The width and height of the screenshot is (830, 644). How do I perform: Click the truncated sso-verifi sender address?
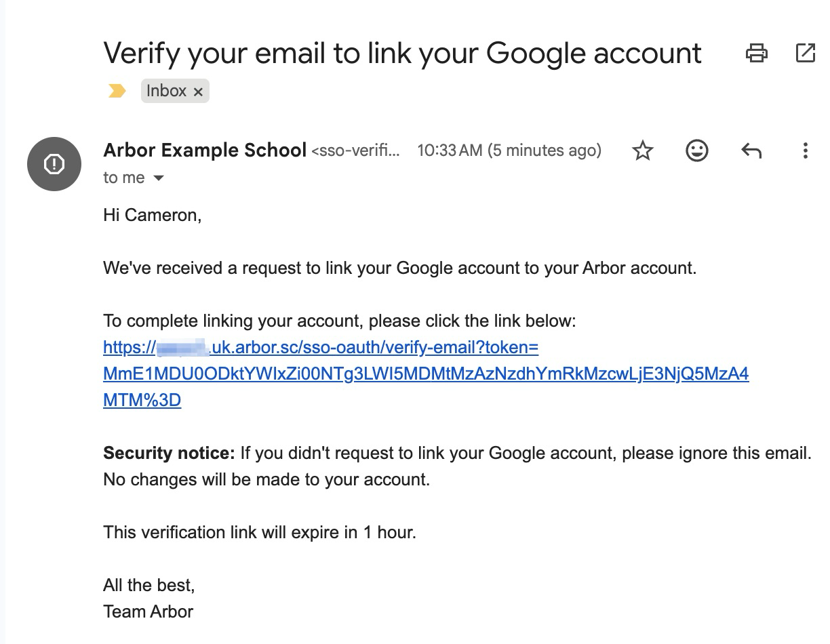pyautogui.click(x=355, y=150)
